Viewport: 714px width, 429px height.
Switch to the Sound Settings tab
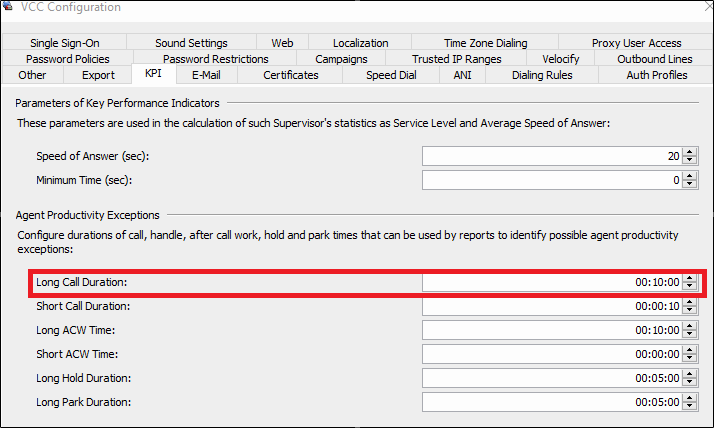click(x=191, y=43)
